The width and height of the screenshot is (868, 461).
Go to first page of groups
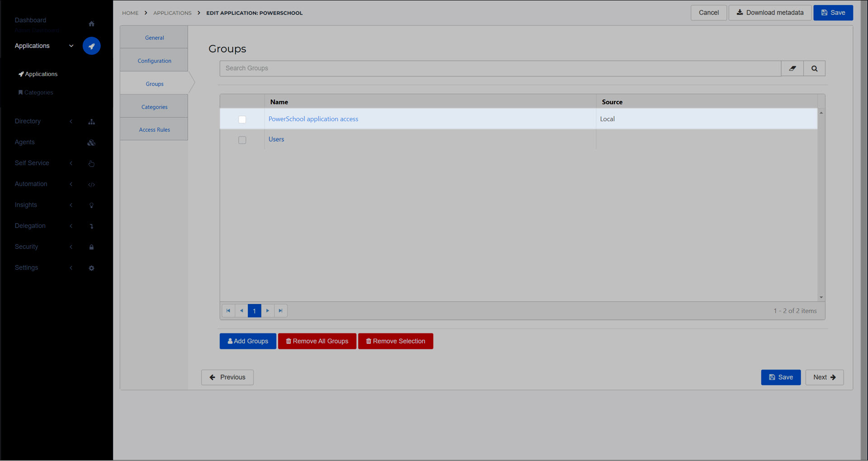228,311
